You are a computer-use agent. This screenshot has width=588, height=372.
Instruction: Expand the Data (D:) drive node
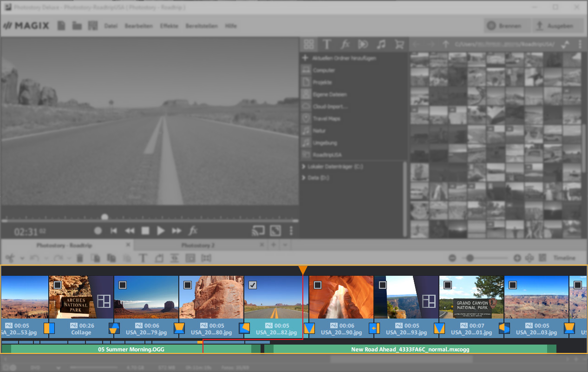click(304, 178)
